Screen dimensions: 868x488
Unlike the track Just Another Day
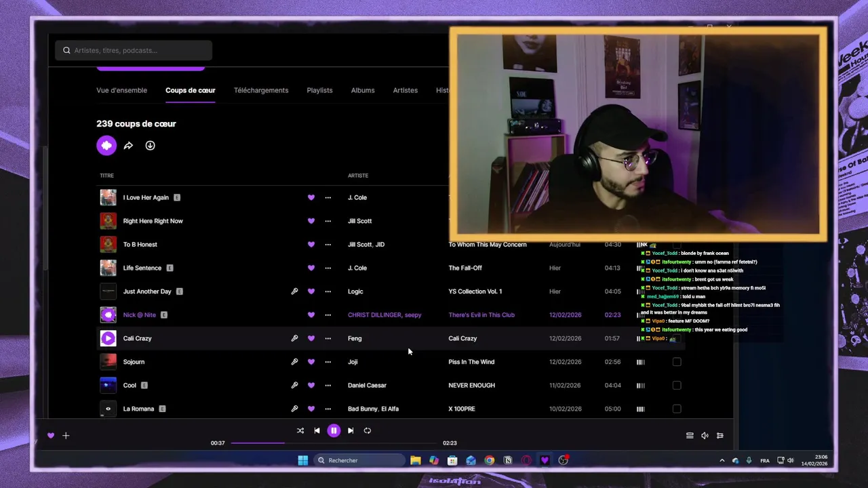coord(311,291)
